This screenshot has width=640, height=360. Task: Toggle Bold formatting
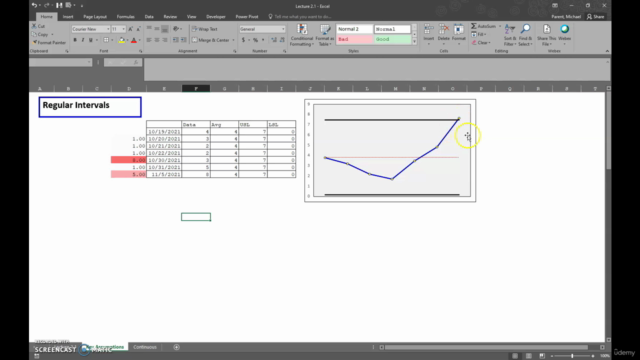tap(75, 40)
